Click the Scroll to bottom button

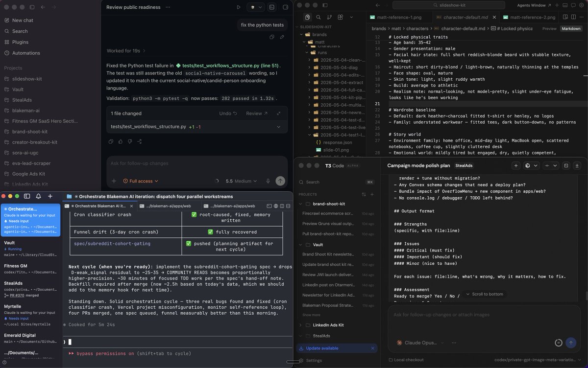tap(484, 294)
